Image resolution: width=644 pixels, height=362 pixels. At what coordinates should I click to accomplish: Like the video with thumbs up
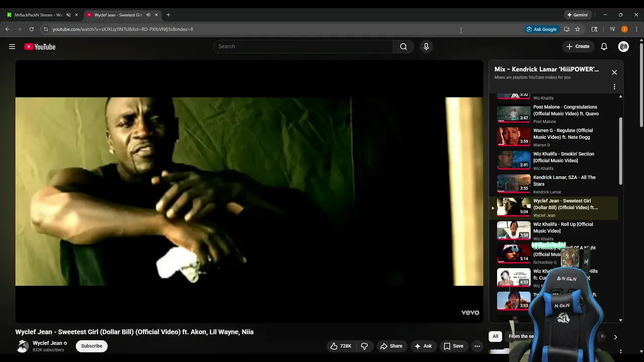[x=341, y=346]
